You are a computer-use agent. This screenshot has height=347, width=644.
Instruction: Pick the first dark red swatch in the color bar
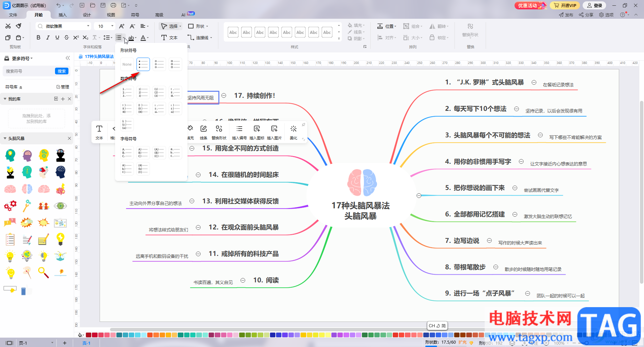(x=89, y=335)
